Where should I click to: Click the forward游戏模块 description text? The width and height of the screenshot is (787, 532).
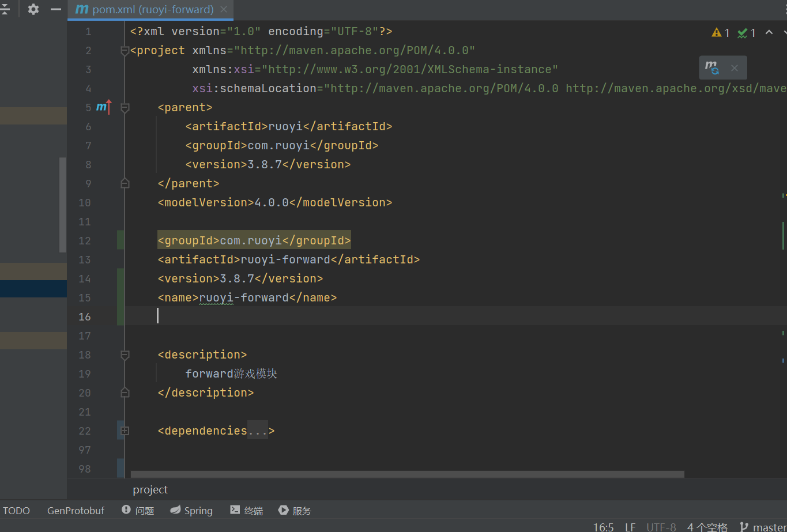(x=231, y=373)
